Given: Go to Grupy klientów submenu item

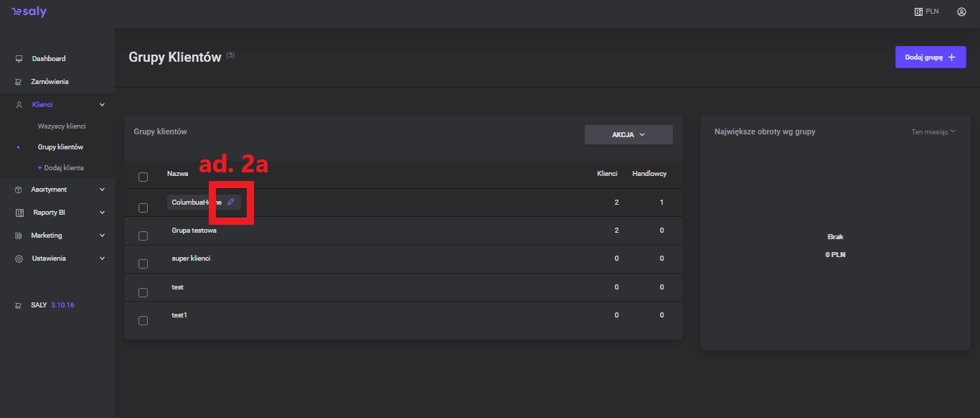Looking at the screenshot, I should (x=60, y=147).
